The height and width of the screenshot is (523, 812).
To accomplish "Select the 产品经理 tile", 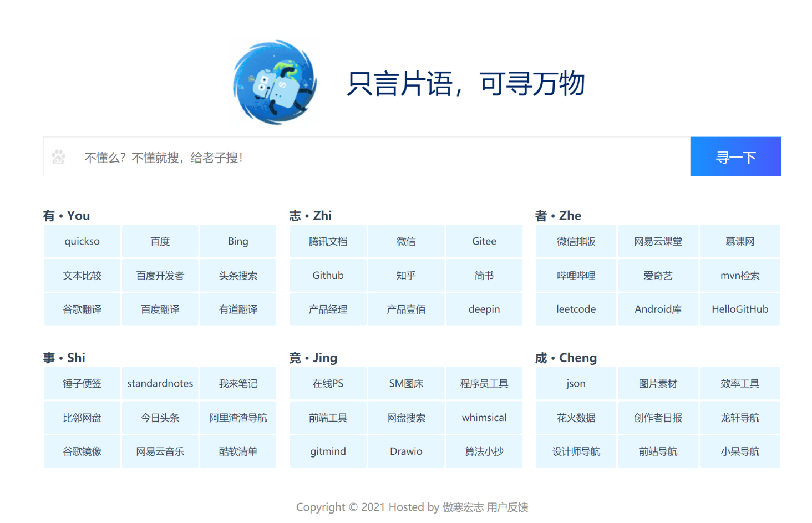I will 328,309.
